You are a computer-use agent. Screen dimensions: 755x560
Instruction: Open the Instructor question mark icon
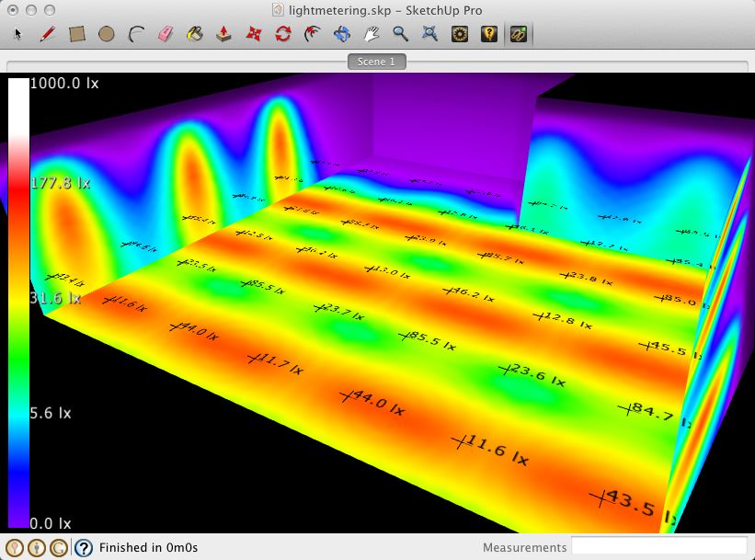point(84,547)
